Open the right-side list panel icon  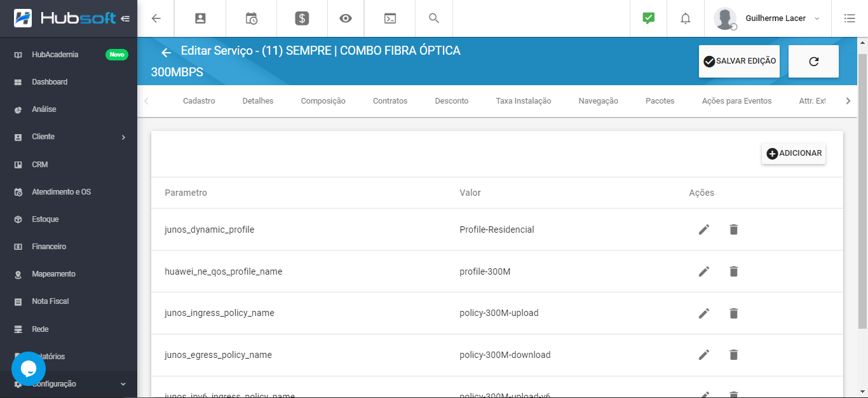850,18
